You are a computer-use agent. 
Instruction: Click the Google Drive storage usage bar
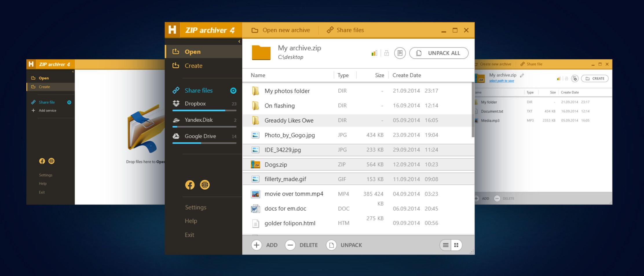click(204, 143)
